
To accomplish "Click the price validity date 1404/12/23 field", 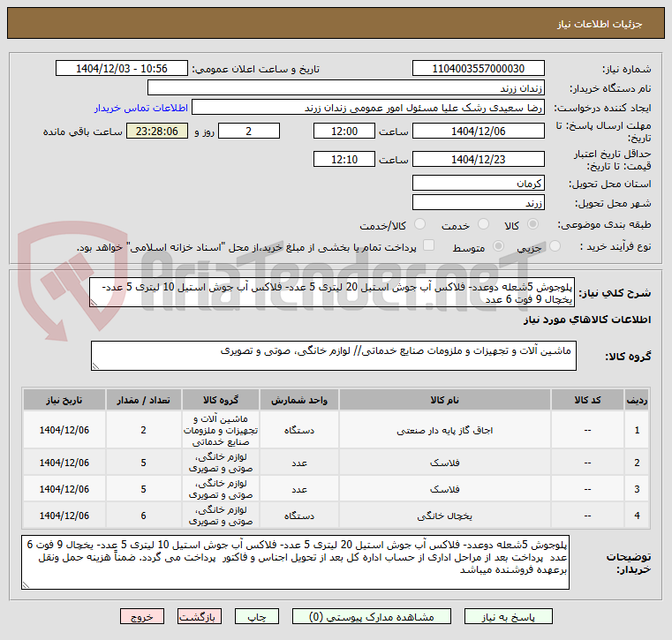I will tap(479, 160).
